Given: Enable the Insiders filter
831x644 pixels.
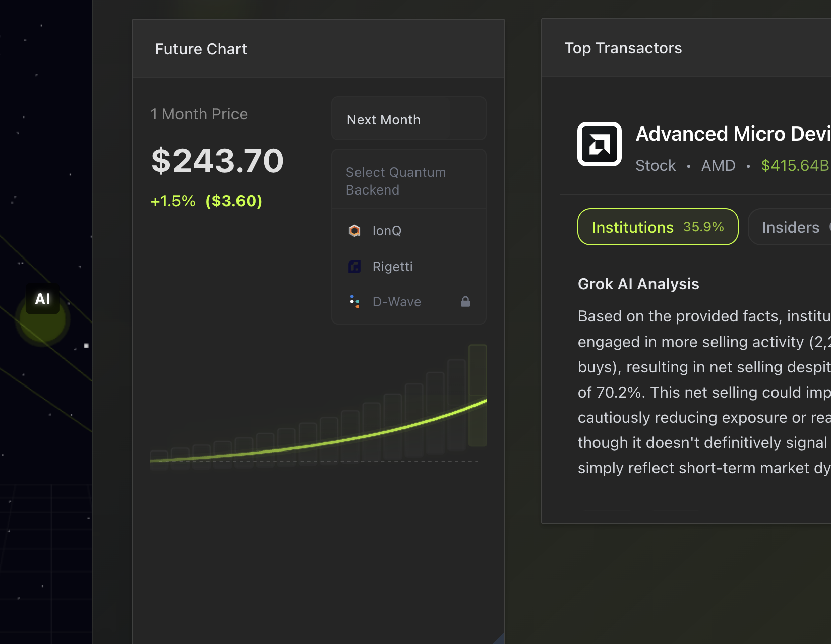Looking at the screenshot, I should tap(791, 227).
